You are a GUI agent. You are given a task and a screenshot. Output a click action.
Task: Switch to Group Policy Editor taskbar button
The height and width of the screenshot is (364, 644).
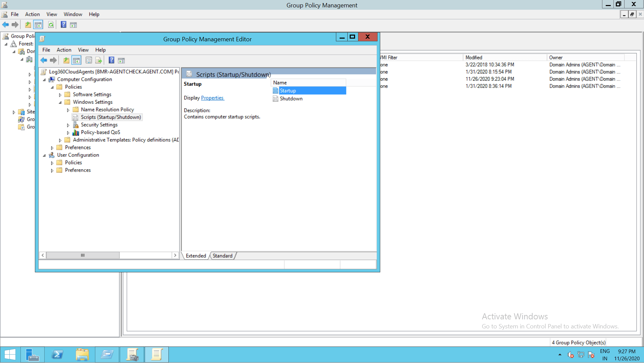point(157,355)
